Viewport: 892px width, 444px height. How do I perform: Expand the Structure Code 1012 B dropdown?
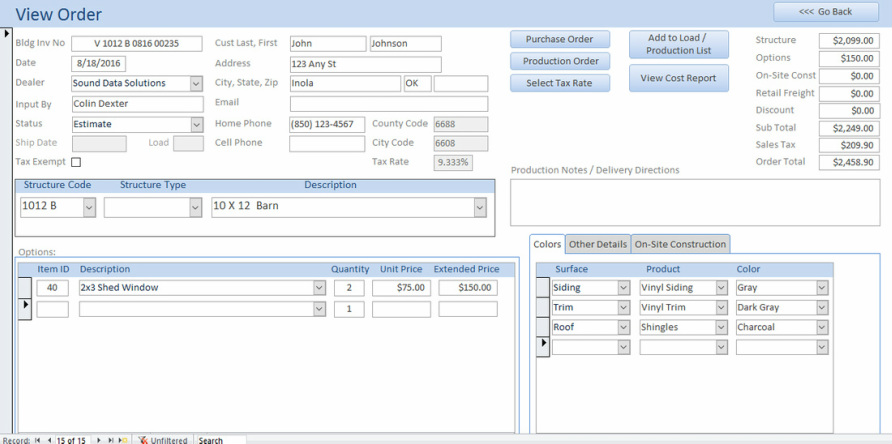point(89,207)
